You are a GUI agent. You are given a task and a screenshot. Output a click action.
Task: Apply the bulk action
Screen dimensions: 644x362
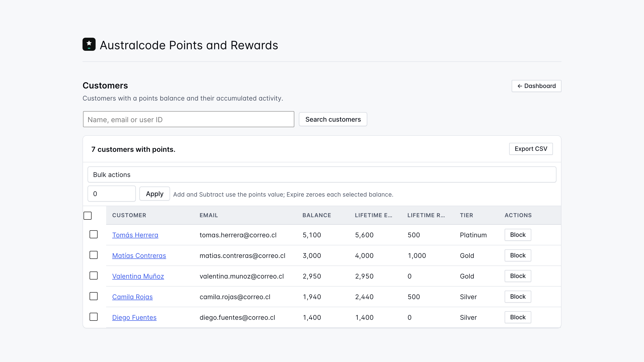(x=154, y=194)
